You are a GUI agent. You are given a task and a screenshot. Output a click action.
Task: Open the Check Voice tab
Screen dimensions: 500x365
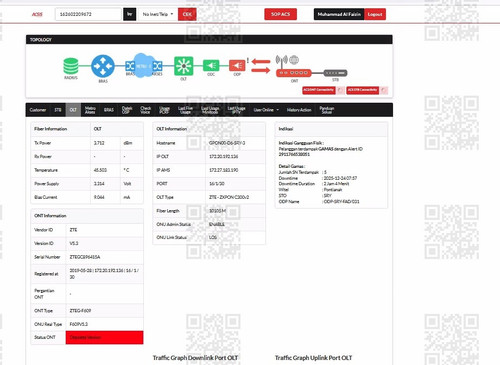click(145, 110)
